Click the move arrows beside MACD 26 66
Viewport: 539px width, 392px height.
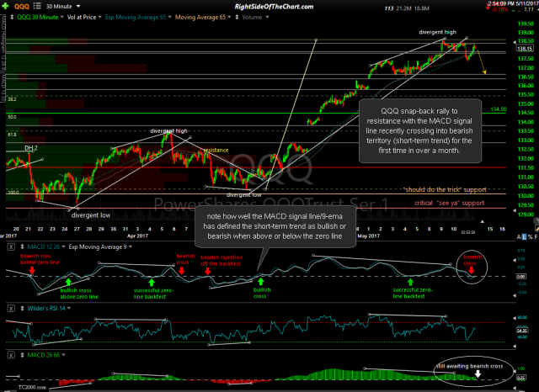[x=23, y=355]
